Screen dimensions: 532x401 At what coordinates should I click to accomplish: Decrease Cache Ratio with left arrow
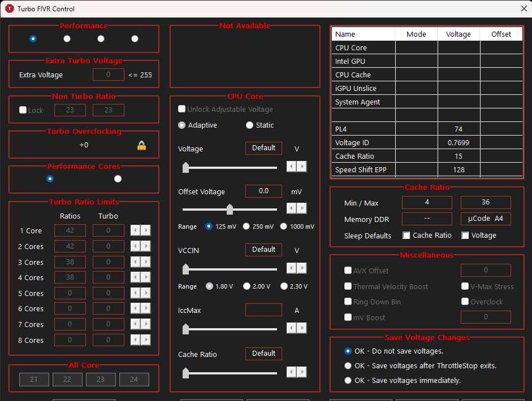pos(292,372)
